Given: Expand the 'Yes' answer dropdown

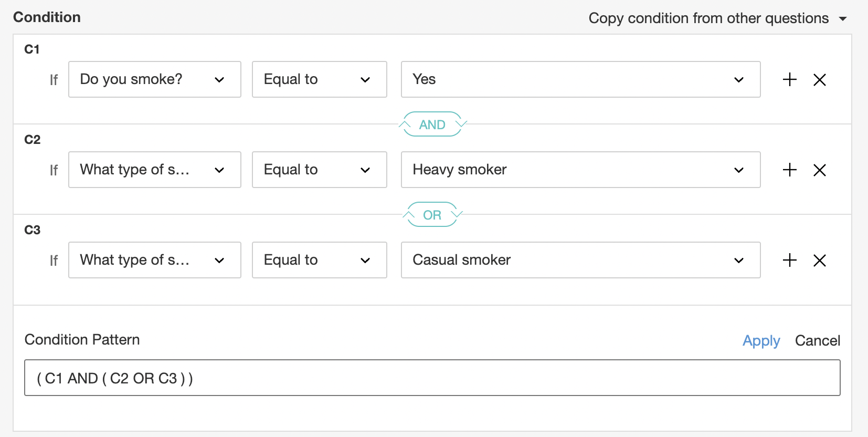Looking at the screenshot, I should pyautogui.click(x=580, y=79).
